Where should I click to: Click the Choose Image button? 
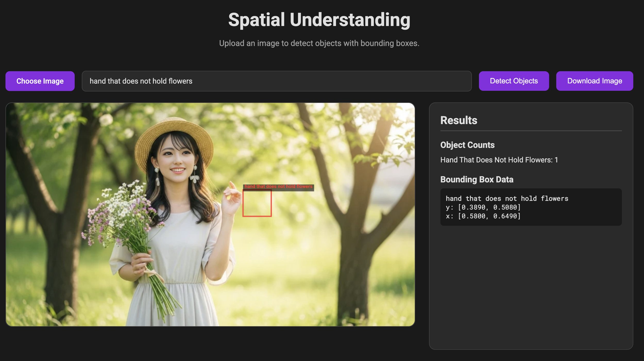(x=40, y=81)
